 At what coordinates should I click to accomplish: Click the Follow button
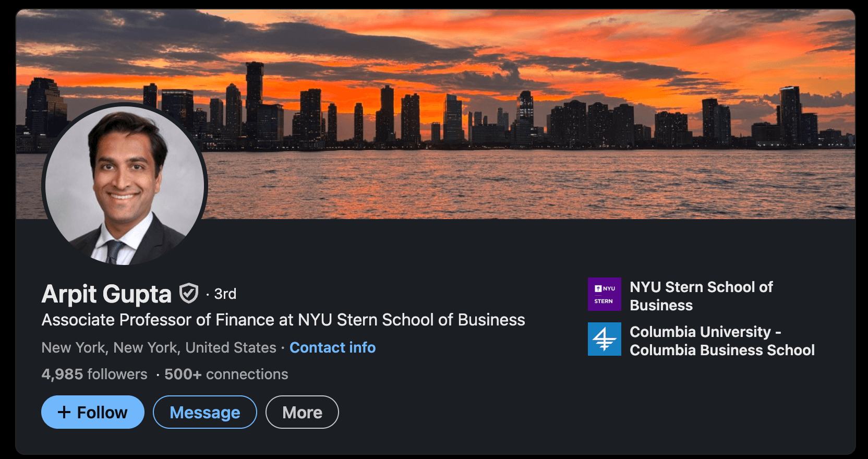point(93,412)
